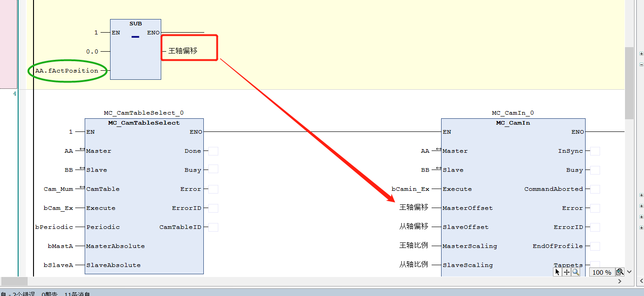
Task: Click the CamTableID output box
Action: click(x=213, y=227)
